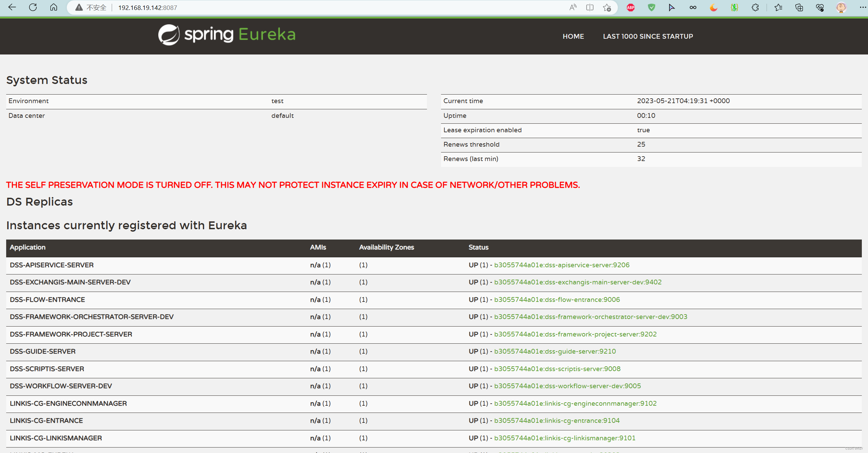The image size is (868, 453).
Task: Open the browser Extensions puzzle icon
Action: point(755,8)
